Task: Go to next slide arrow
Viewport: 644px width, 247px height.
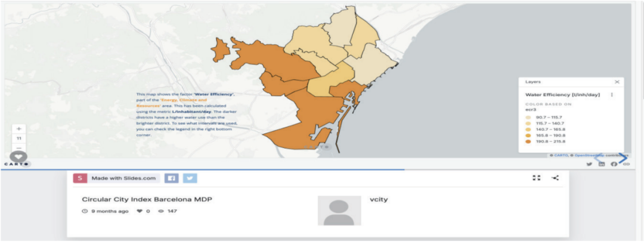Action: (x=622, y=158)
